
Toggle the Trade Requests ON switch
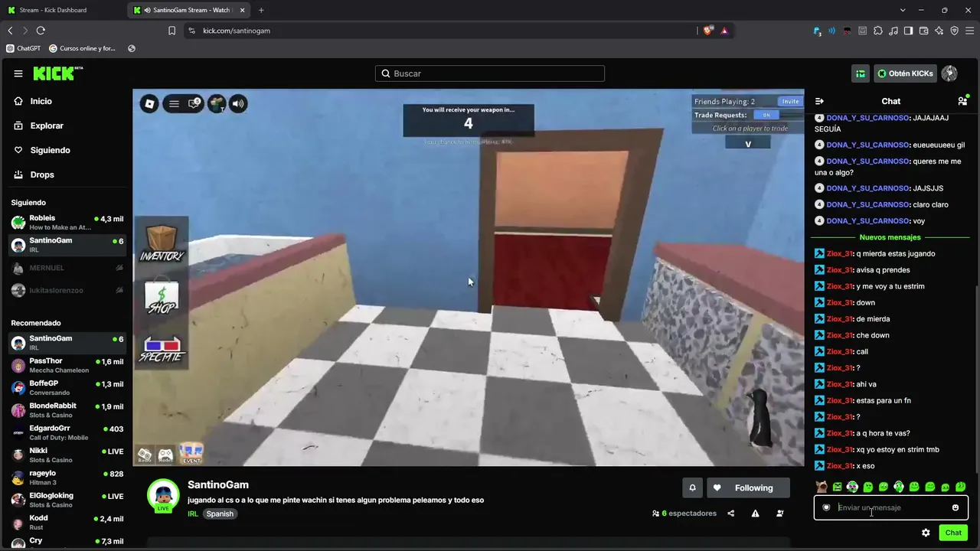pos(766,115)
